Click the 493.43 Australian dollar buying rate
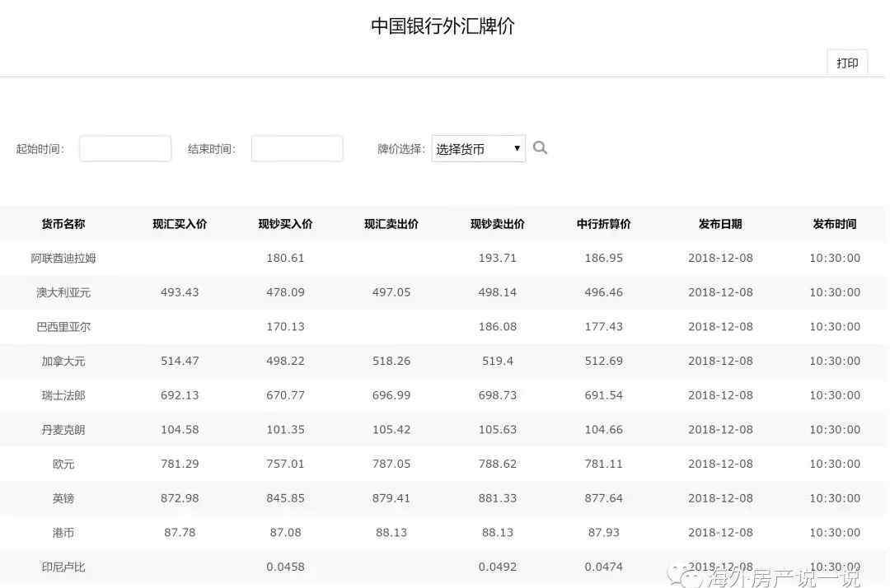 pyautogui.click(x=180, y=292)
